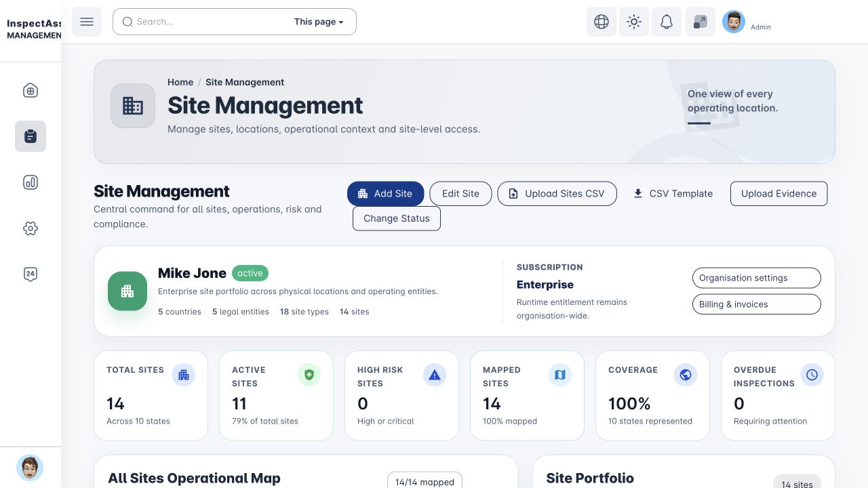Viewport: 868px width, 488px height.
Task: Click the 14 sites portfolio badge
Action: tap(797, 483)
